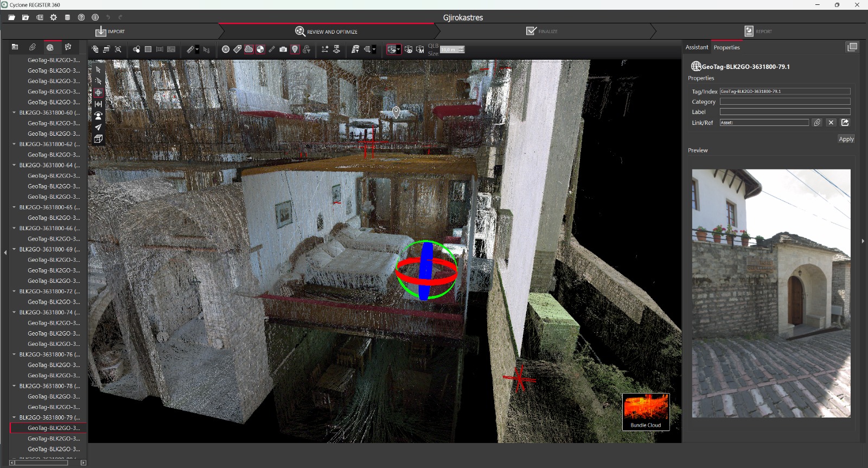Select the paper plane fly mode
The height and width of the screenshot is (468, 868).
point(98,127)
